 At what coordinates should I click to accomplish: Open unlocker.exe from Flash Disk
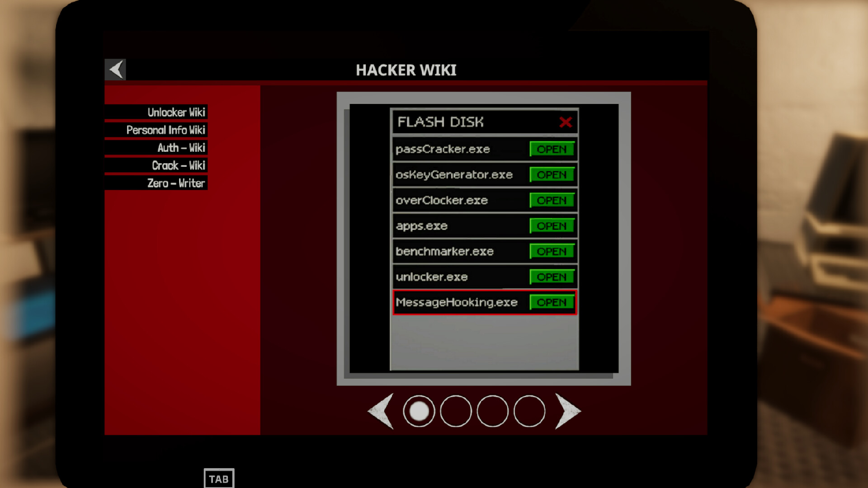pos(551,277)
